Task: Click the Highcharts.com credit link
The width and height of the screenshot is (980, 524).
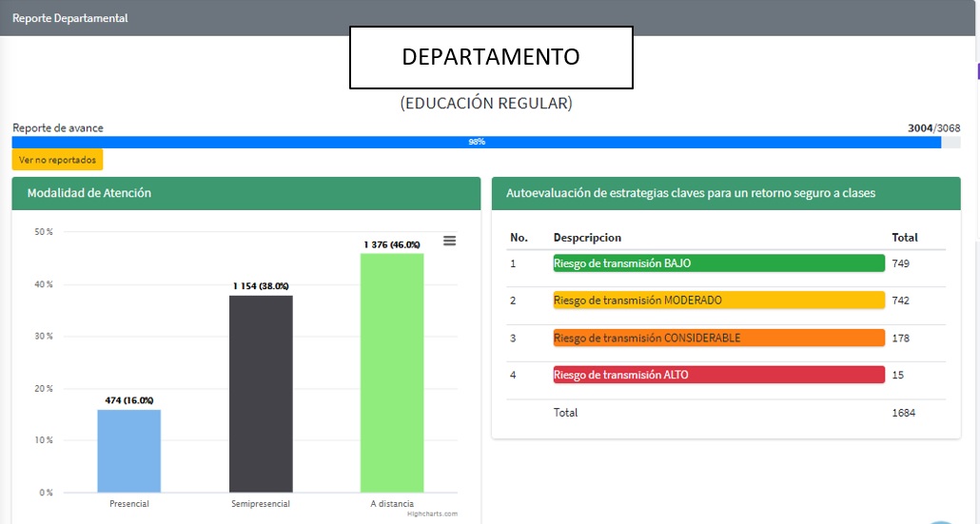Action: point(432,514)
